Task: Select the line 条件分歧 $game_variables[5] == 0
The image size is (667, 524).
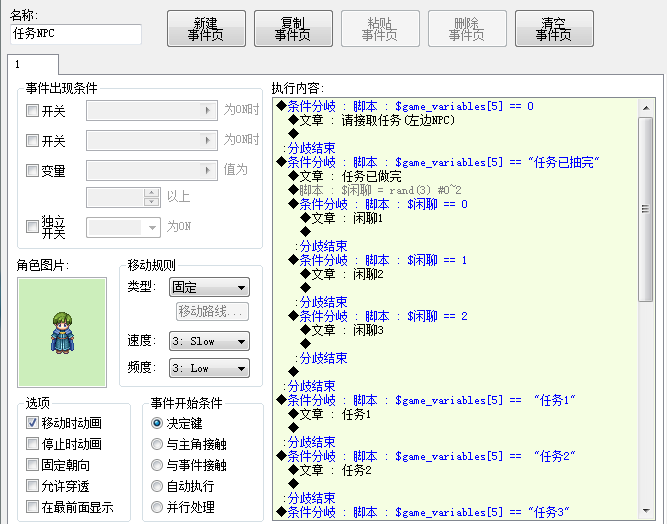Action: 405,106
